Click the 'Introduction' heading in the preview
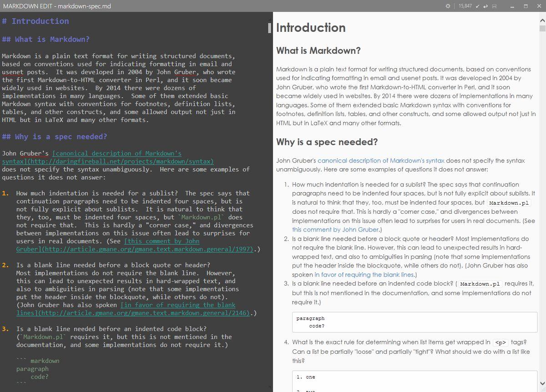 pos(311,28)
